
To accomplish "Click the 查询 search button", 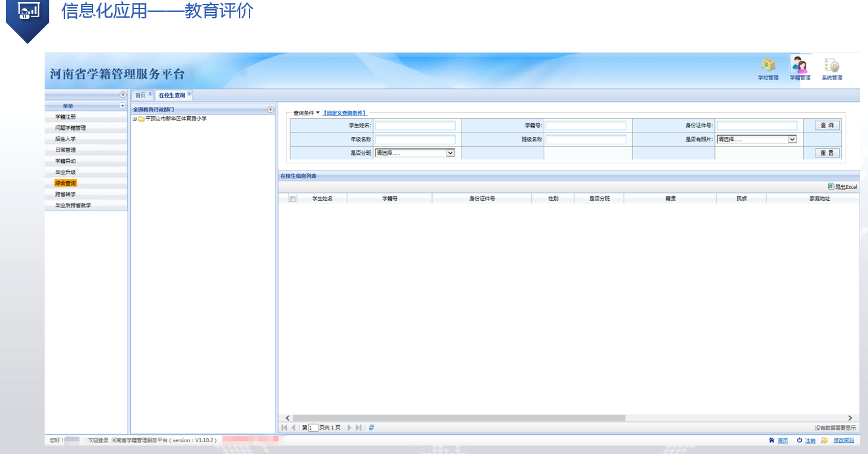I will click(x=827, y=125).
